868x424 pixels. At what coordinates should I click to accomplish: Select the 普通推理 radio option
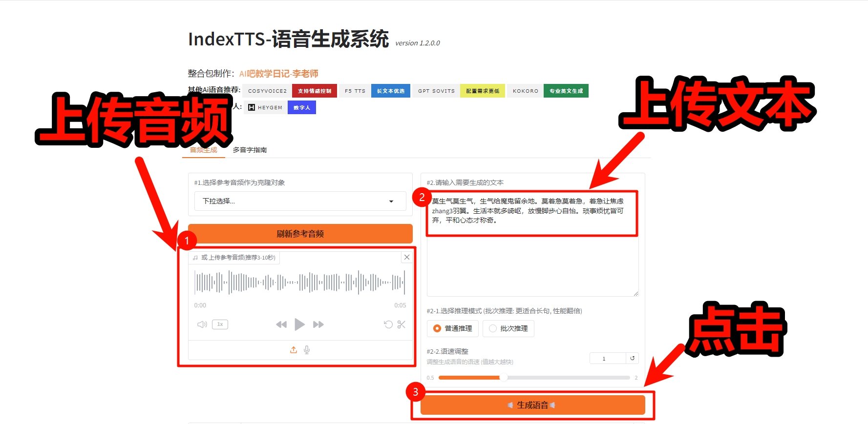[437, 328]
